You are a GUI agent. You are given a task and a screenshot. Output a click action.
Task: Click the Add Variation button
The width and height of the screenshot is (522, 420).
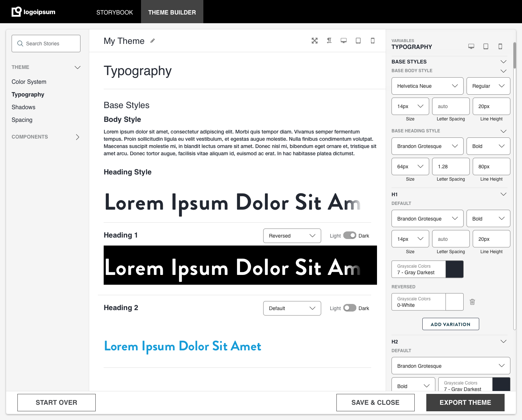(451, 324)
